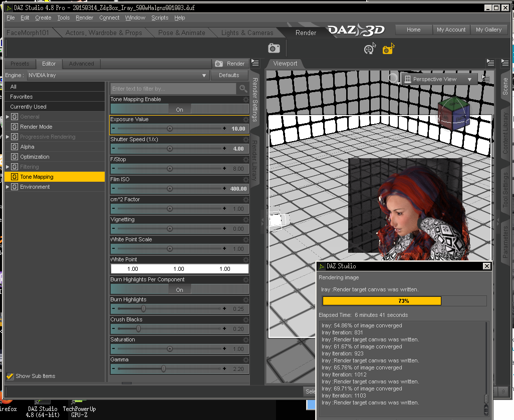The height and width of the screenshot is (420, 514).
Task: Click DAZ Studio 4.8 desktop shortcut icon
Action: coord(43,409)
